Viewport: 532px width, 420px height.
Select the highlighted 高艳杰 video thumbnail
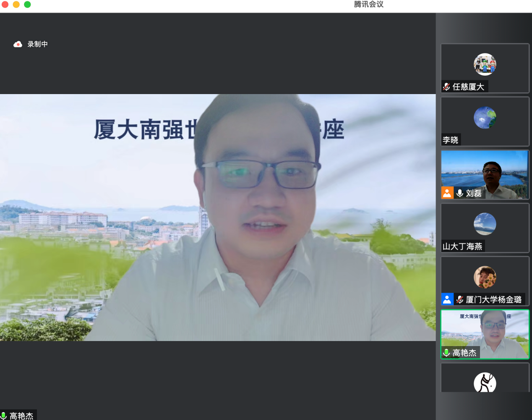(485, 332)
